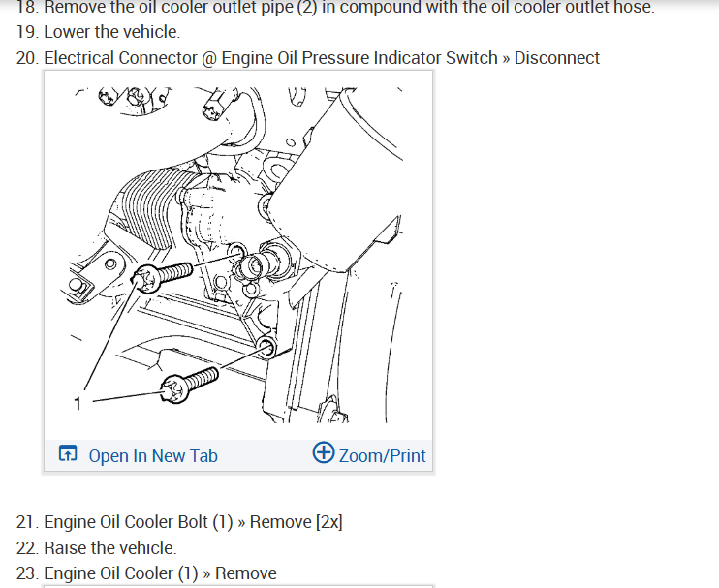Click the [2x] quantity in step 21

329,522
